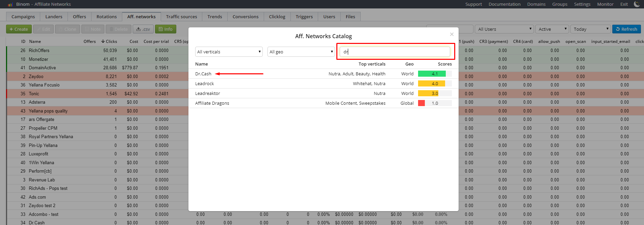This screenshot has width=644, height=225.
Task: Open the Domains menu
Action: tap(536, 4)
